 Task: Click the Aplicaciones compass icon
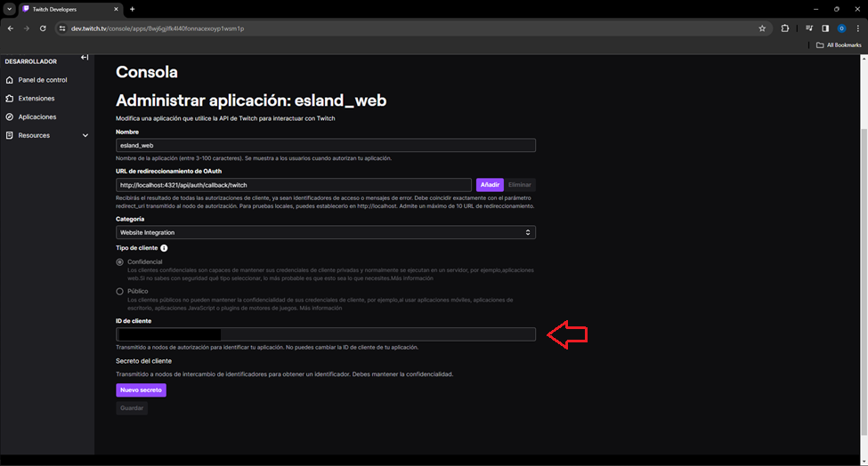pos(10,117)
